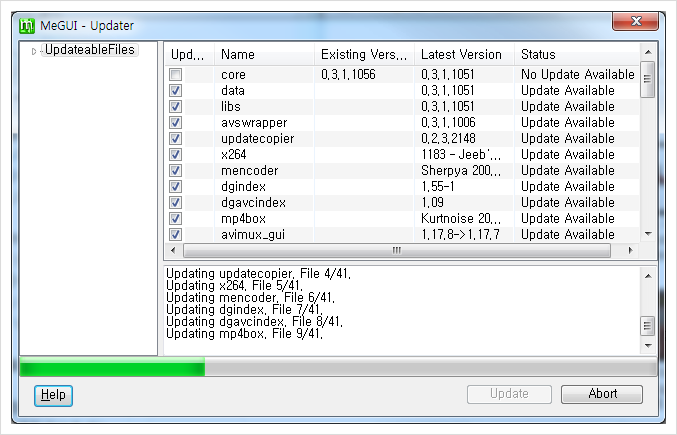Viewport: 677px width, 435px height.
Task: Sort by Latest Version column header
Action: click(x=464, y=54)
